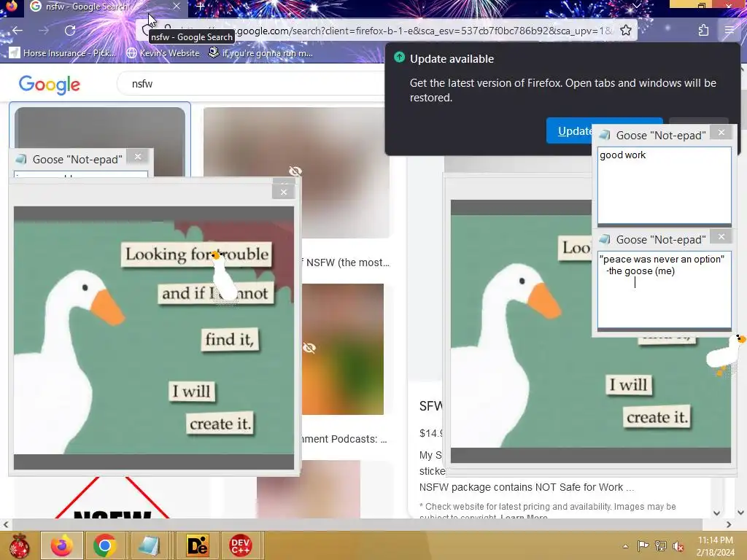This screenshot has width=747, height=560.
Task: Show hidden tray icons arrow
Action: click(625, 546)
